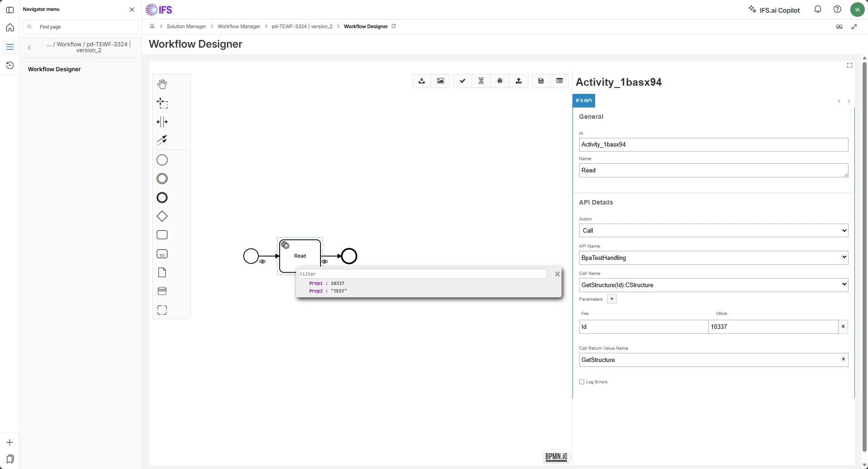Viewport: 868px width, 469px height.
Task: Add a parameter with the plus button
Action: coord(612,299)
